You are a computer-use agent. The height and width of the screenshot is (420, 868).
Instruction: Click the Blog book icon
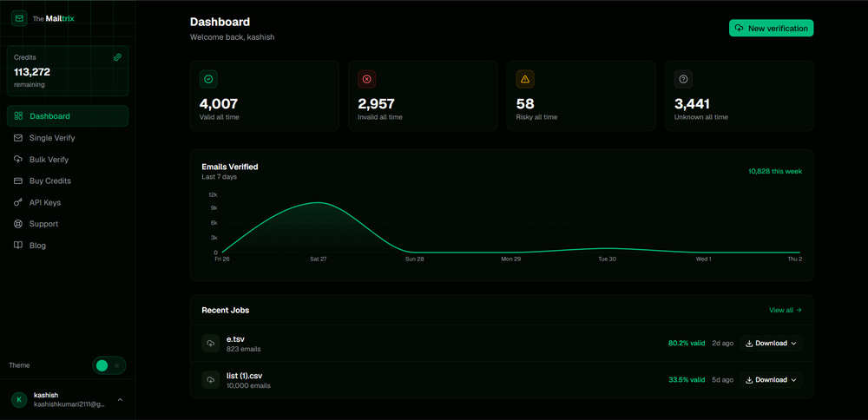18,246
